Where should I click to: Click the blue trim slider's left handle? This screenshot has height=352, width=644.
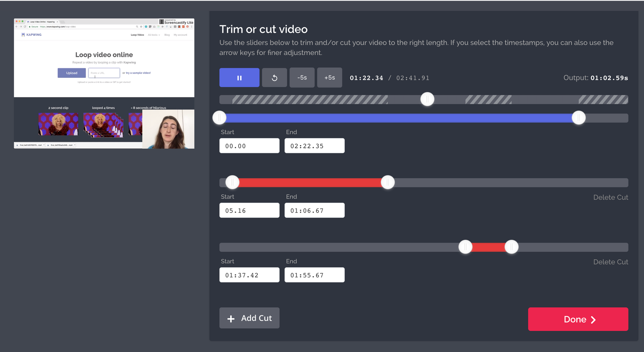coord(220,118)
